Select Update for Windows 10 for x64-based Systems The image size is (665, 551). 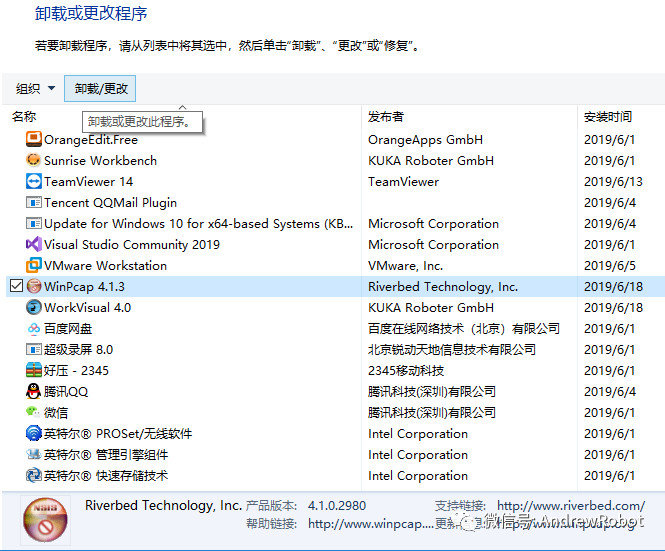[198, 224]
